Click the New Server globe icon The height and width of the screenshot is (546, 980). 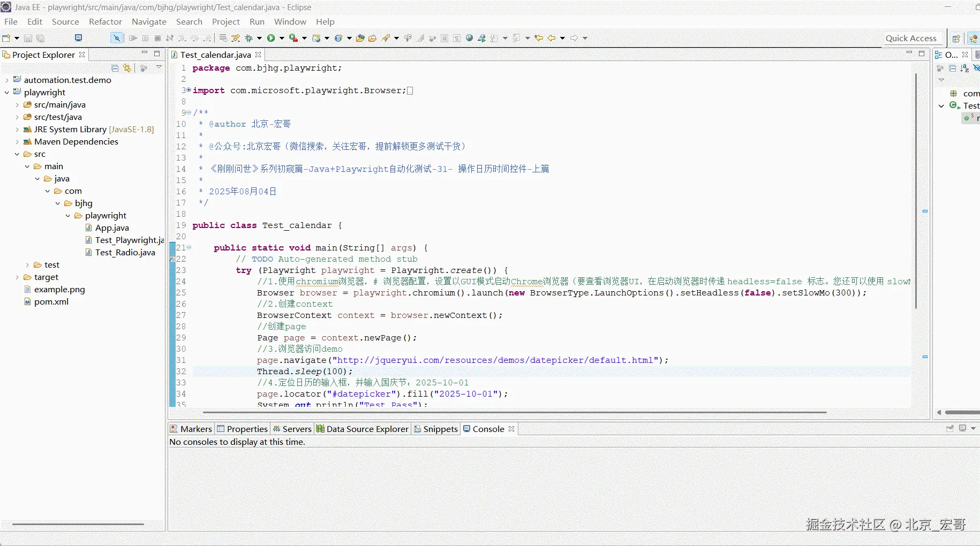click(x=316, y=38)
